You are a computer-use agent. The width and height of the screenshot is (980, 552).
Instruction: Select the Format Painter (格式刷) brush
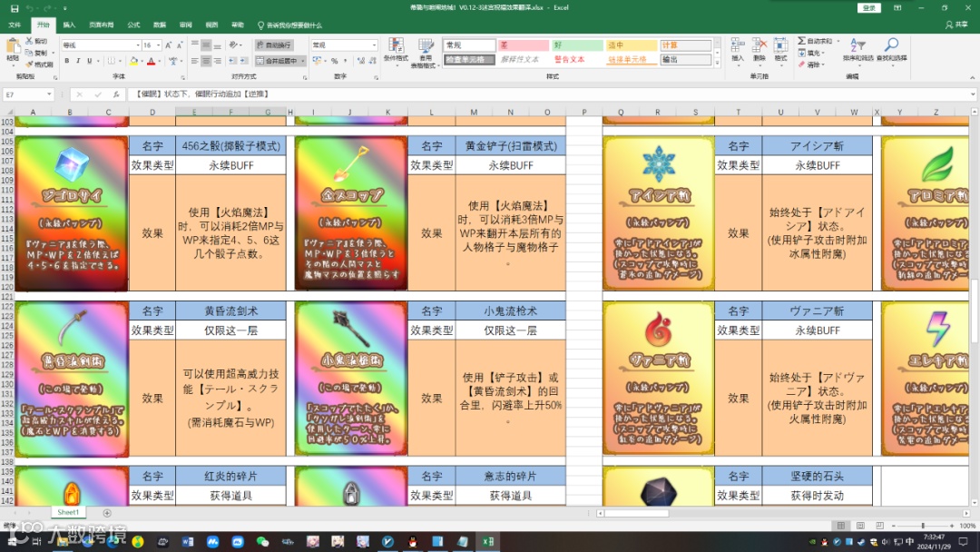[x=29, y=64]
